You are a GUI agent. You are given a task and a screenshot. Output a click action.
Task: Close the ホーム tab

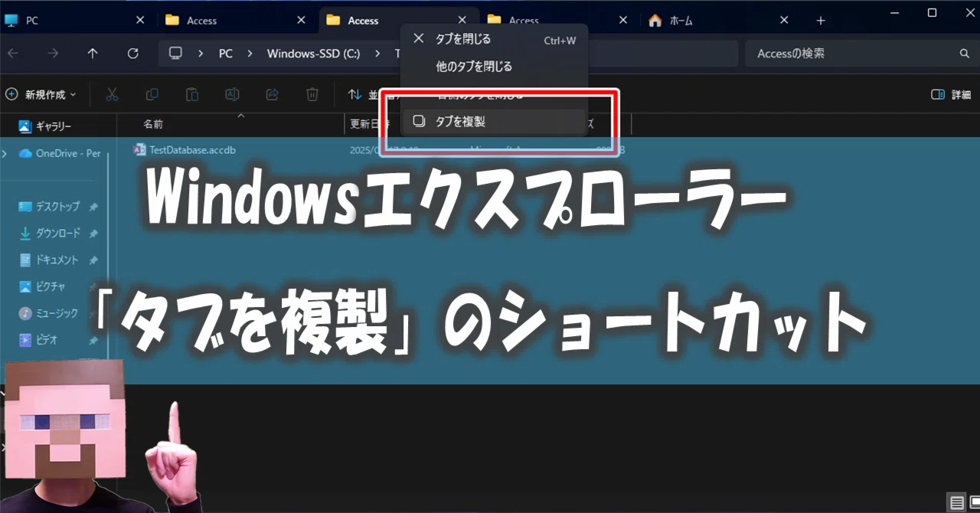pyautogui.click(x=784, y=21)
